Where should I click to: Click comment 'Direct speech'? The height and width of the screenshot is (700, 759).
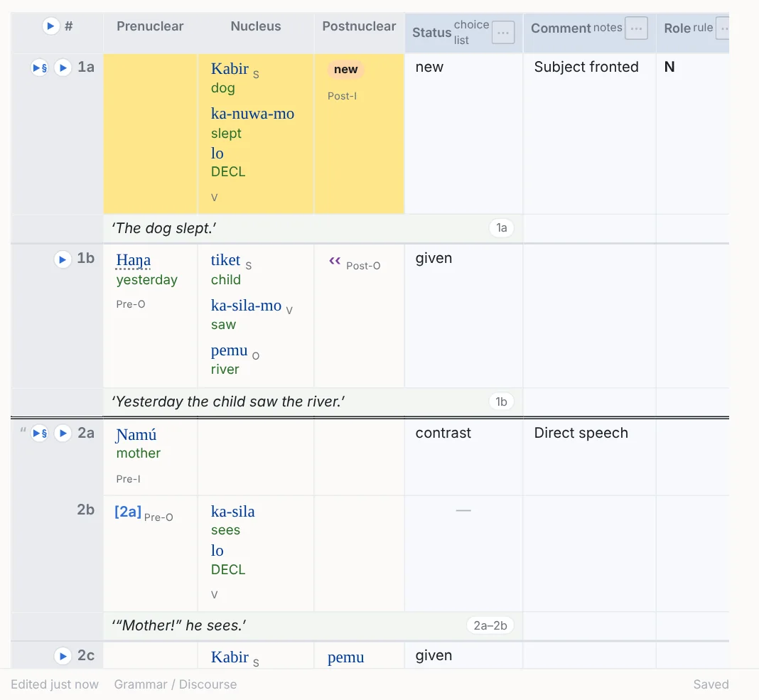tap(581, 433)
